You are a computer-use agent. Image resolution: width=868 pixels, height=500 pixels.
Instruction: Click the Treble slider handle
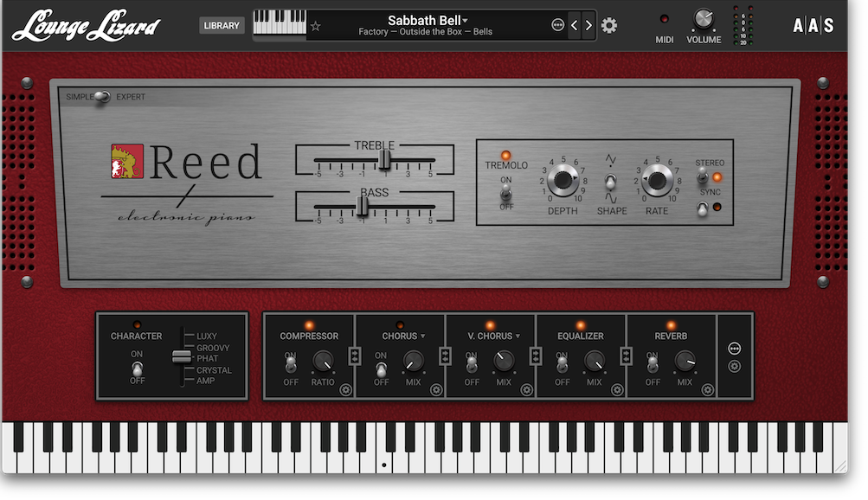385,160
